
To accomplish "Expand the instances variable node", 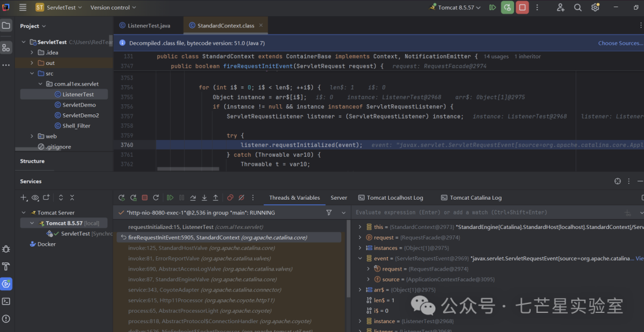I will pyautogui.click(x=360, y=248).
